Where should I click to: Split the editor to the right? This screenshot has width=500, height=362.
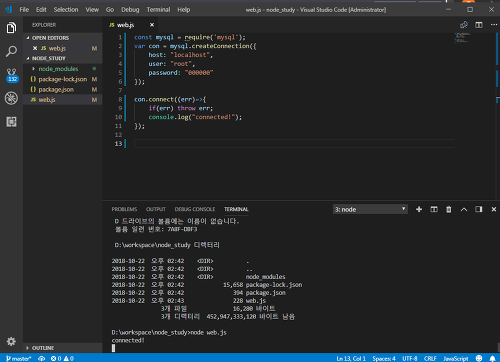point(479,25)
